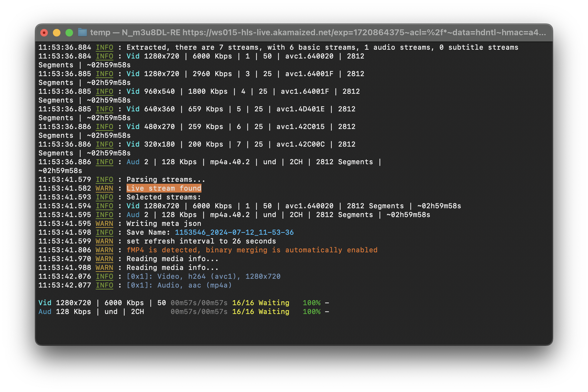Click the "Writing meta json" log message
Viewport: 588px width, 392px height.
click(x=164, y=223)
